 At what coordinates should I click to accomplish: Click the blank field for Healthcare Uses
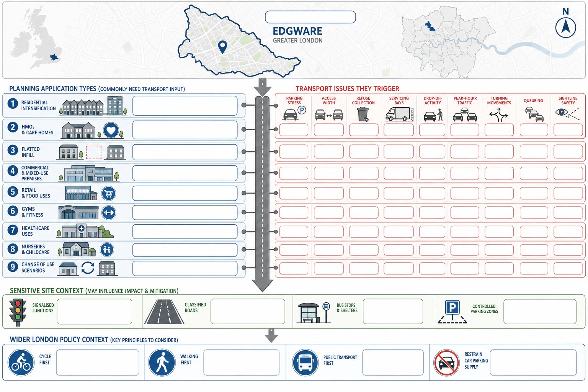click(185, 232)
